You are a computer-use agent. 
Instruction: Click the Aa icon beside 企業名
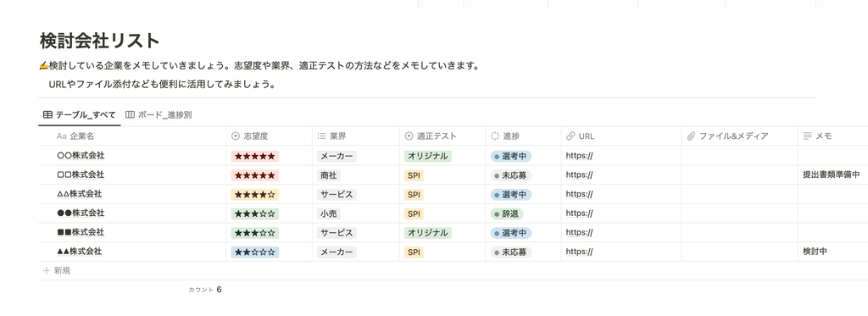tap(61, 136)
